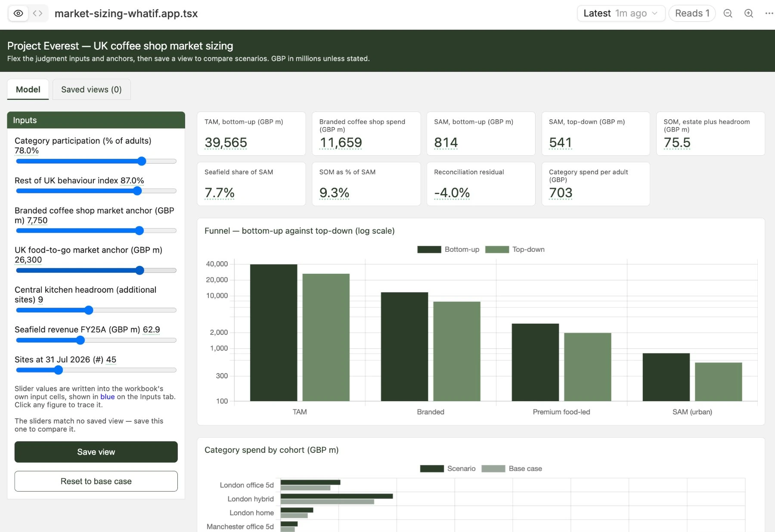Image resolution: width=775 pixels, height=532 pixels.
Task: Toggle the Base case legend series
Action: coord(512,469)
